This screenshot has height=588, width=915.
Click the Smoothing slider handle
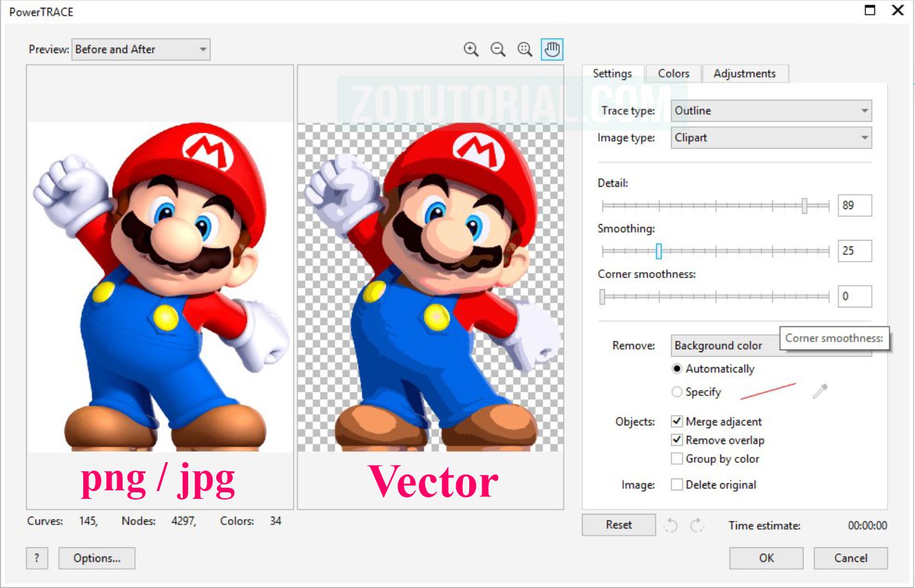(x=659, y=251)
